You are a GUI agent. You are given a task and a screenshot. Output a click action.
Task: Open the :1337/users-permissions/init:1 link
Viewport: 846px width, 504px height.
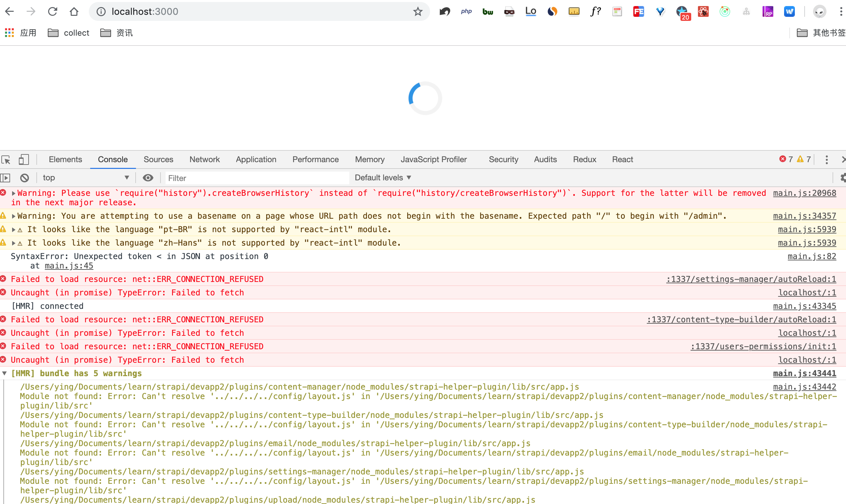pyautogui.click(x=764, y=346)
